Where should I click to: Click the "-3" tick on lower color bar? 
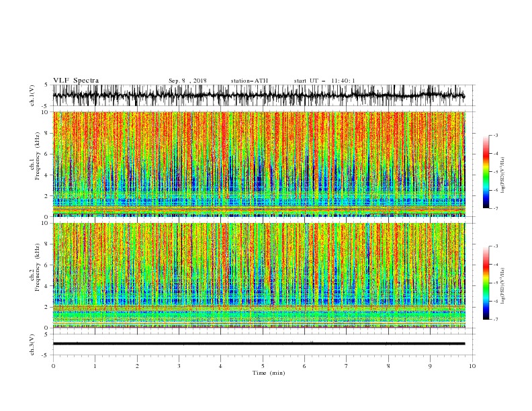click(495, 246)
